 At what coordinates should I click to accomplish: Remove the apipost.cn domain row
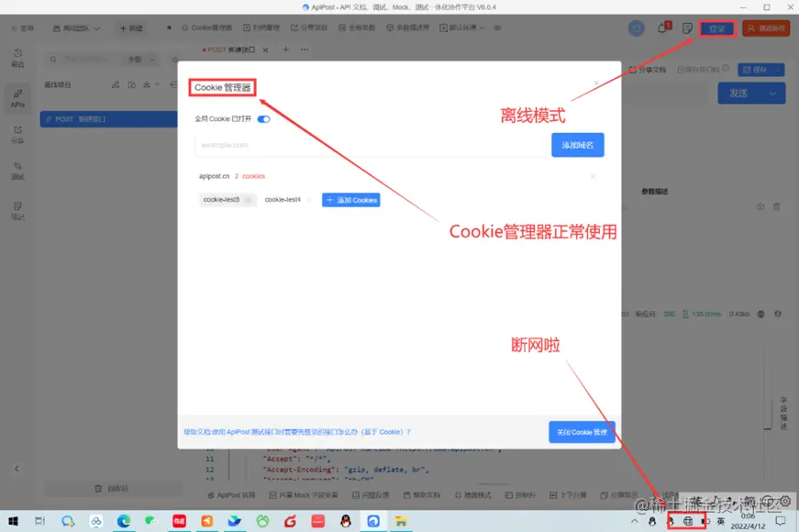click(x=593, y=176)
